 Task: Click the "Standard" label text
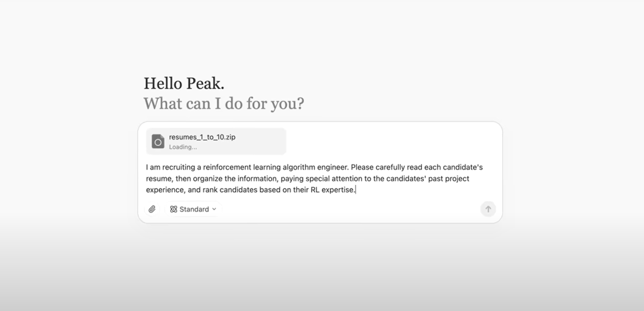coord(194,209)
